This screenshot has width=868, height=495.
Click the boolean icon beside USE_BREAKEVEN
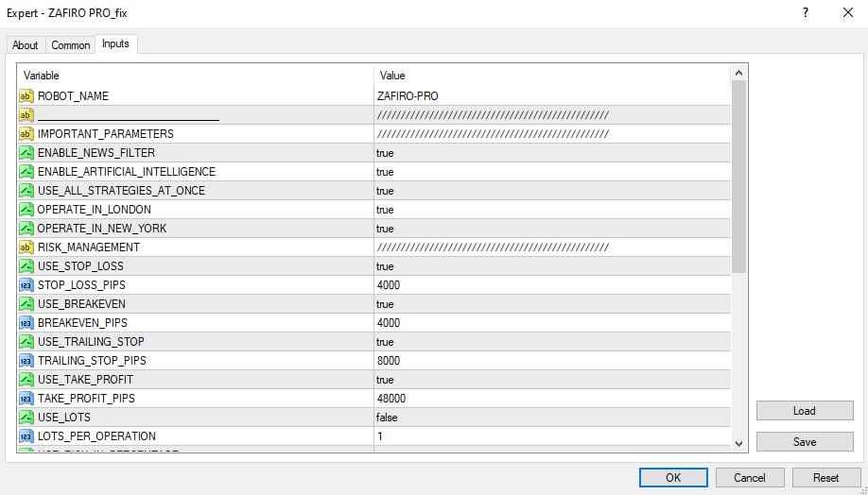[26, 303]
